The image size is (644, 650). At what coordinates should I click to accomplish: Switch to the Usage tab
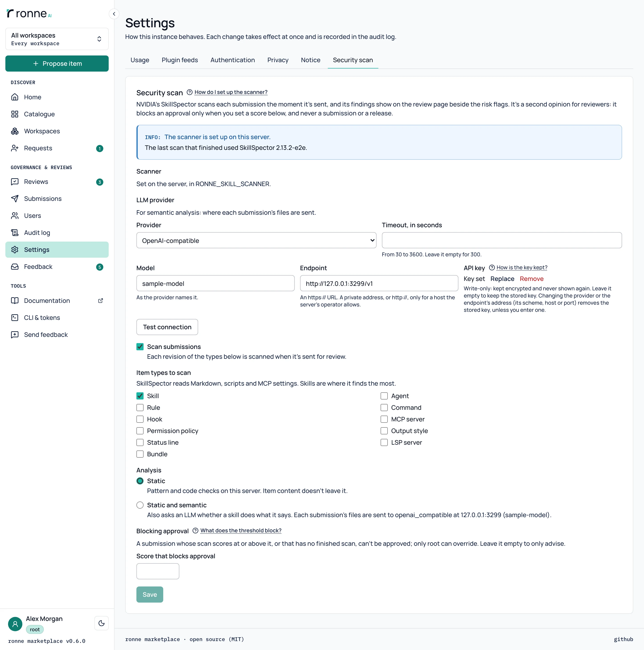(140, 60)
